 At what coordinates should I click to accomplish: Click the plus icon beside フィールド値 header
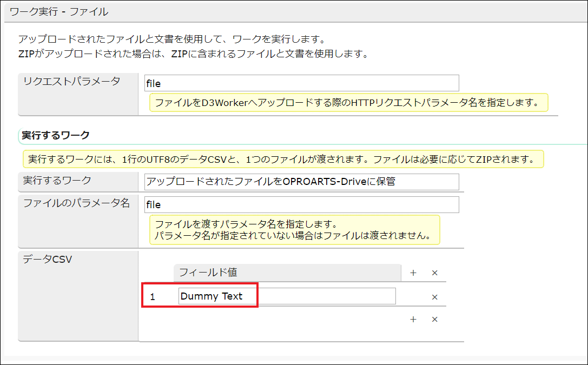click(413, 273)
